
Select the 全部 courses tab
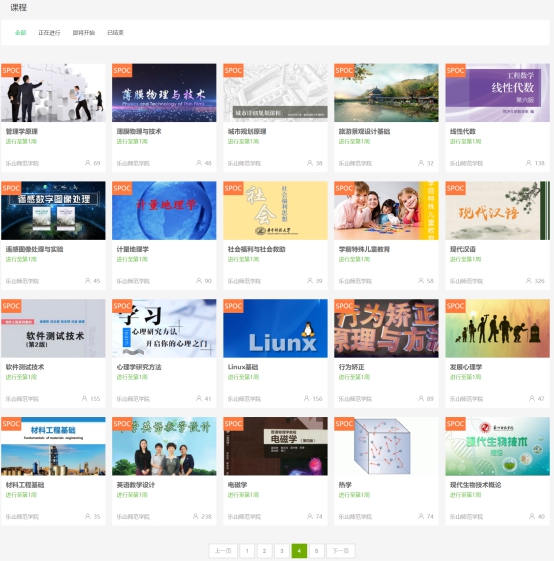click(20, 33)
